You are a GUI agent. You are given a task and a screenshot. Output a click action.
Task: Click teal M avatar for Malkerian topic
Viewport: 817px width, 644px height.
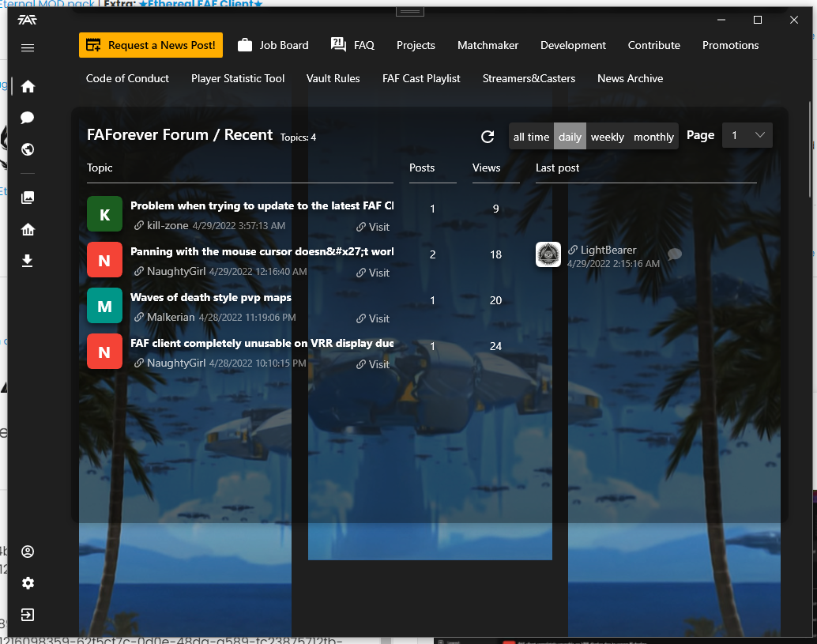click(105, 305)
